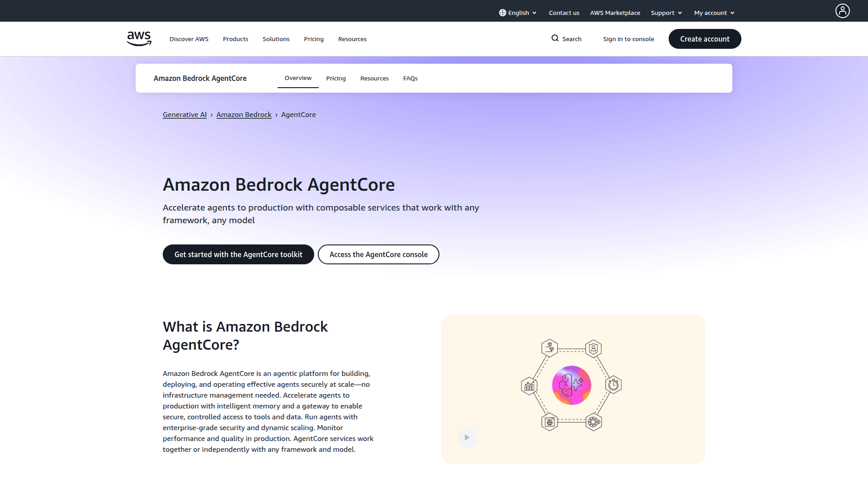Open the My account dropdown

[713, 13]
